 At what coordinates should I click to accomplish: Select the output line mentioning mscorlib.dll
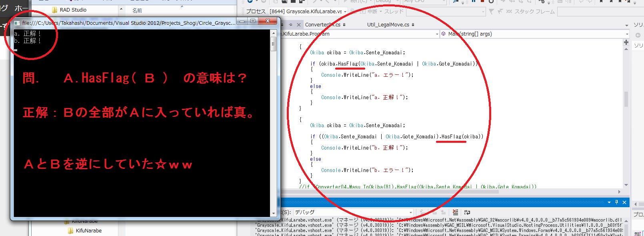click(440, 220)
